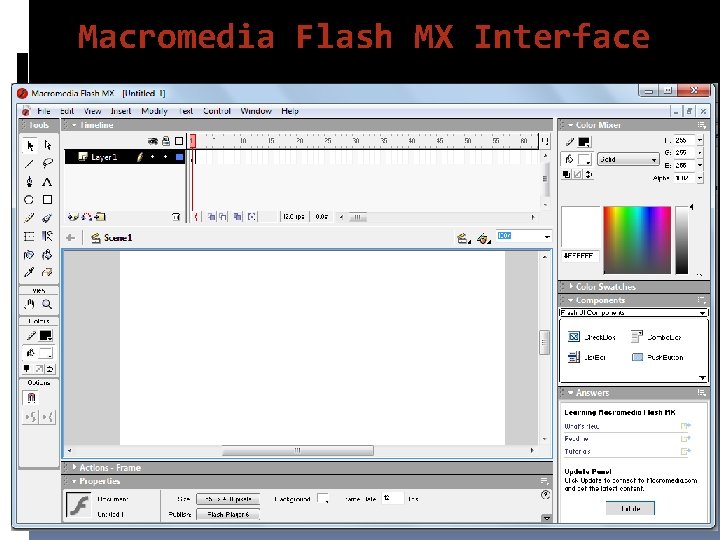Click the Background color swatch in Properties
Screen dimensions: 720x540
[323, 499]
